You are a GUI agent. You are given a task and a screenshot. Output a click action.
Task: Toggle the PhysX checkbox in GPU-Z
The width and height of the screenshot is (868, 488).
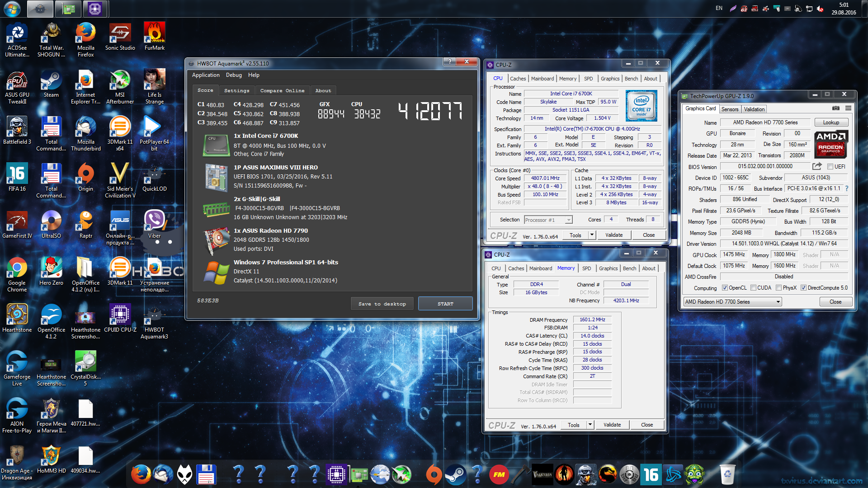778,288
